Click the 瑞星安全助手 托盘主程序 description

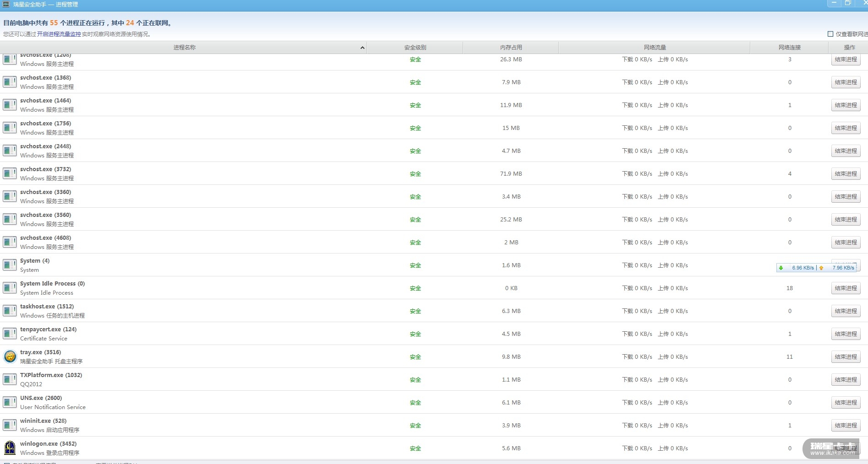pyautogui.click(x=51, y=361)
